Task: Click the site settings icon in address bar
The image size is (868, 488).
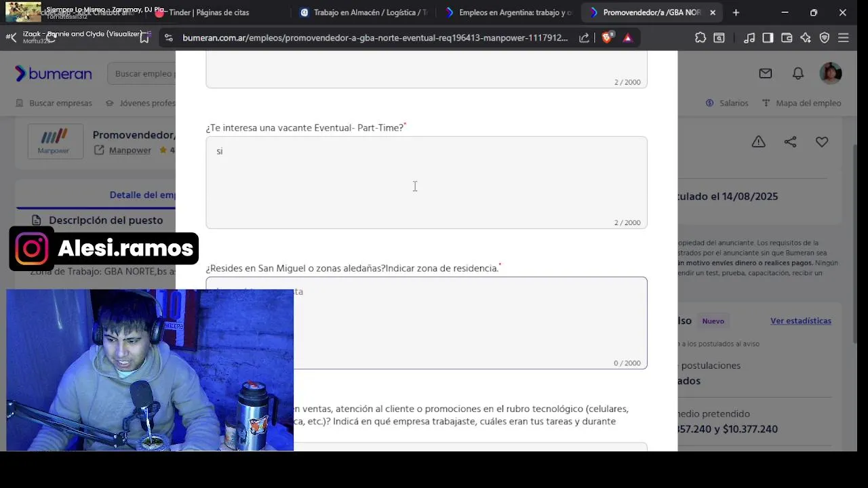Action: click(169, 38)
